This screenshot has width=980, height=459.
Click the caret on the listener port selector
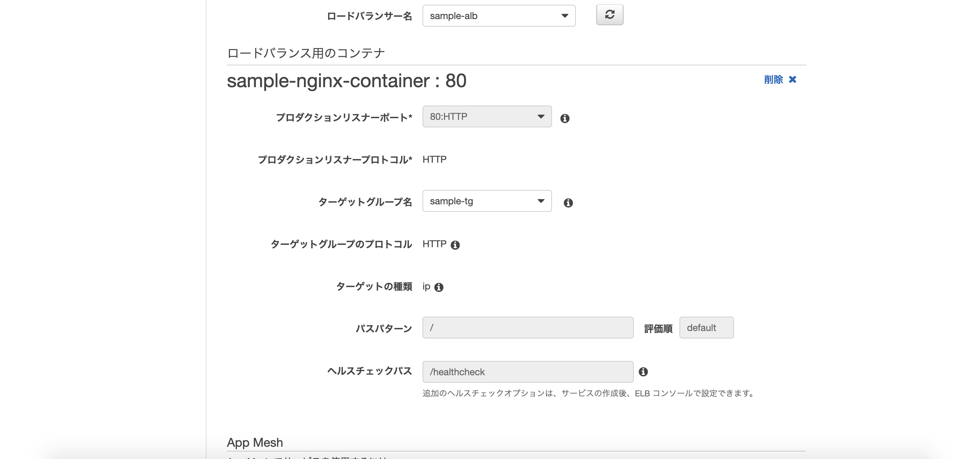[x=540, y=117]
